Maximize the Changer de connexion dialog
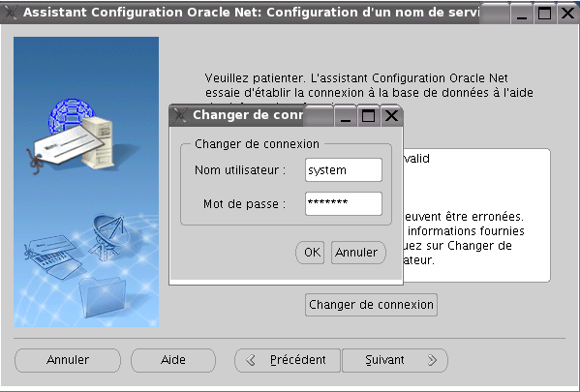 [x=368, y=116]
